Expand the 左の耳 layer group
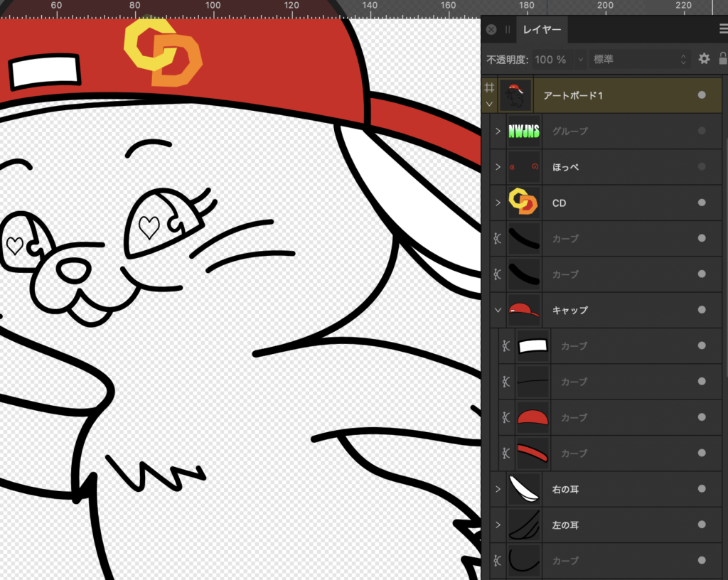Image resolution: width=728 pixels, height=580 pixels. [498, 525]
